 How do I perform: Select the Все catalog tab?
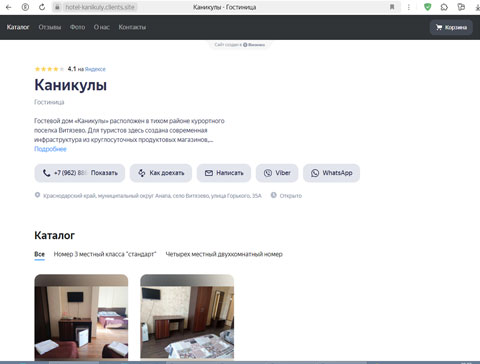pyautogui.click(x=39, y=254)
